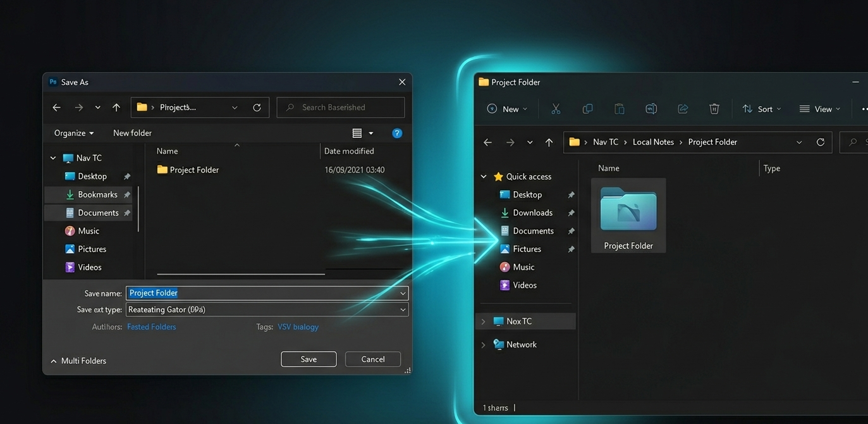Click the Cut scissors icon in toolbar

pyautogui.click(x=556, y=109)
